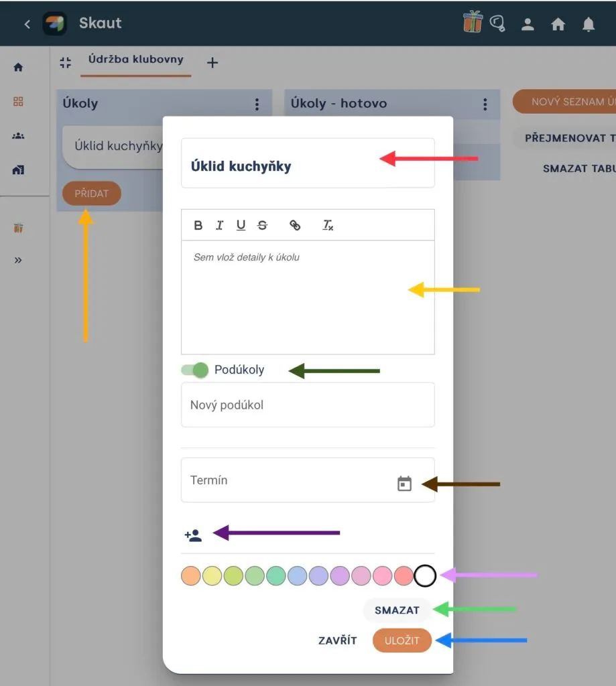616x686 pixels.
Task: Add a new board tab with plus
Action: click(x=212, y=62)
